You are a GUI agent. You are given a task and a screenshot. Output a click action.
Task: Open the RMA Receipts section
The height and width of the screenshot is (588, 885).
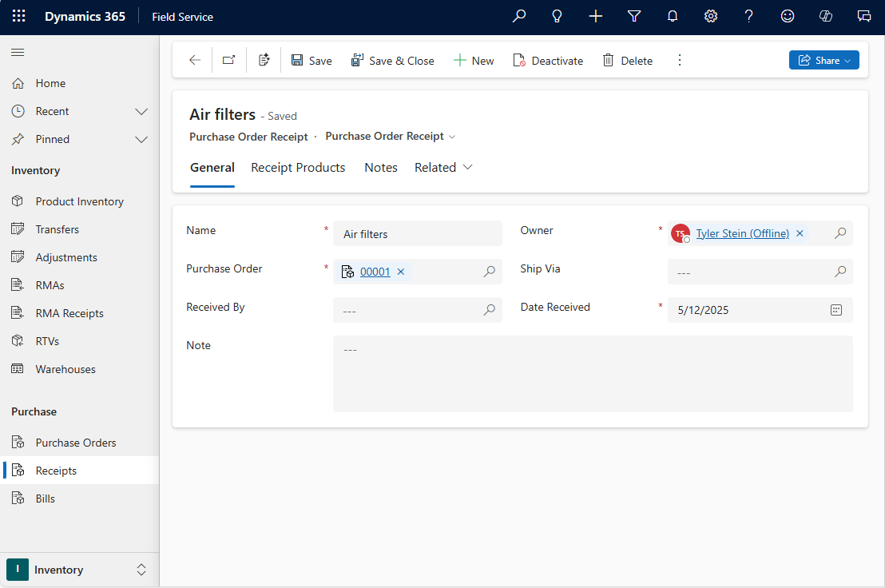[x=69, y=312]
